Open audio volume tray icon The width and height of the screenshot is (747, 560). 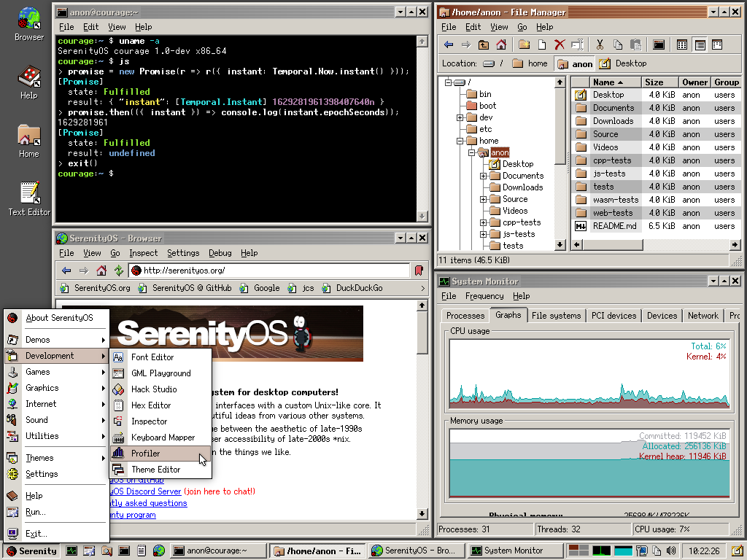click(671, 551)
